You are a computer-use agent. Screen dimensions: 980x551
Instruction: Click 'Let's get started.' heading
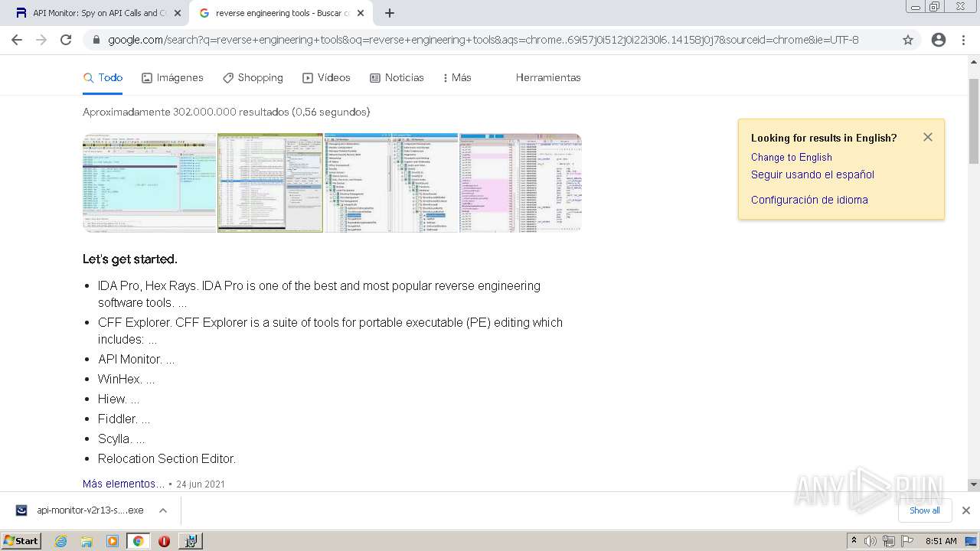click(130, 259)
